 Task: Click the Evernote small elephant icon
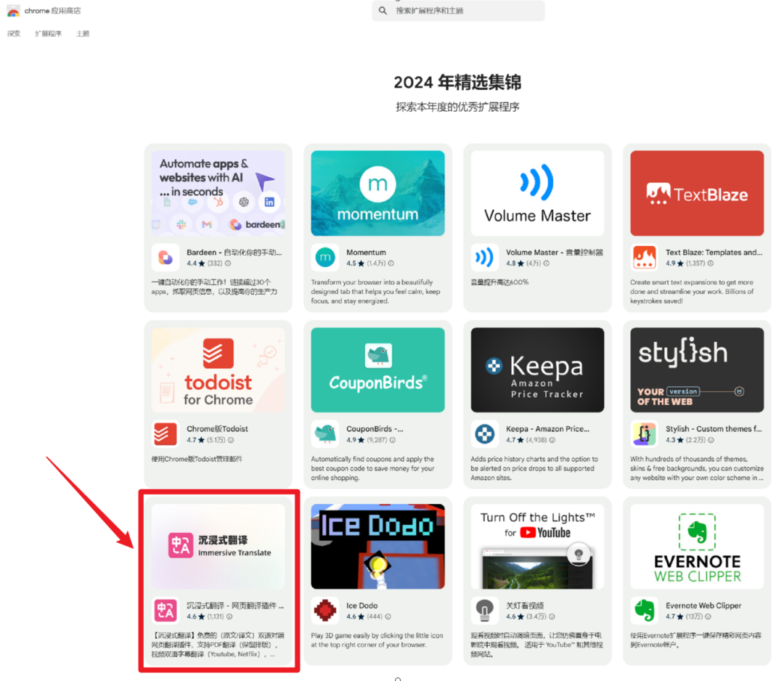click(x=644, y=611)
